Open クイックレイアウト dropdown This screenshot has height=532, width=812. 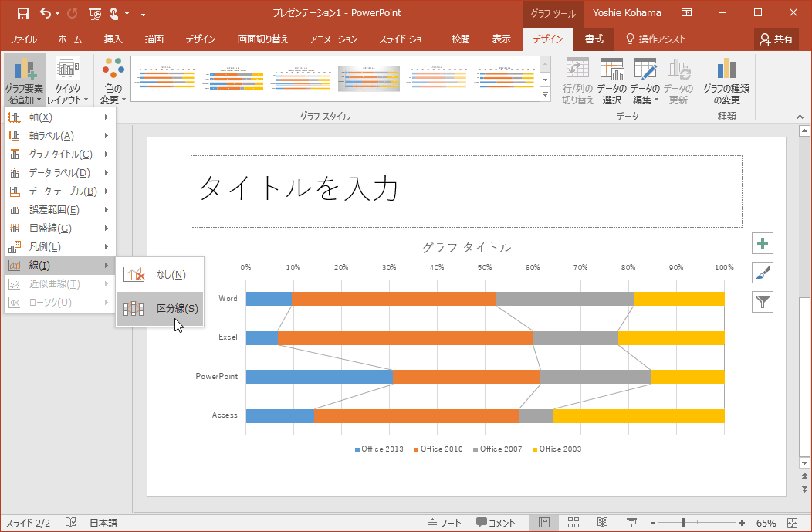[68, 81]
